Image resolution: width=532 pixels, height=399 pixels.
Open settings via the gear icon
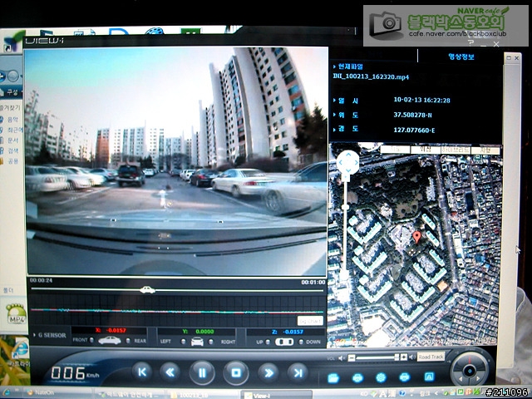381,377
